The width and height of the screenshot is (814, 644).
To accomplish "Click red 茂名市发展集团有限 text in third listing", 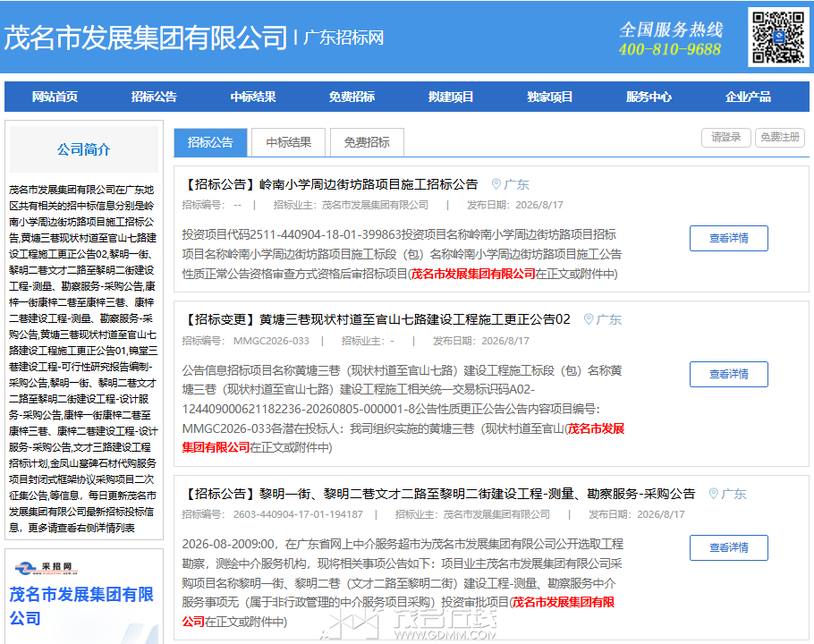I will click(564, 602).
